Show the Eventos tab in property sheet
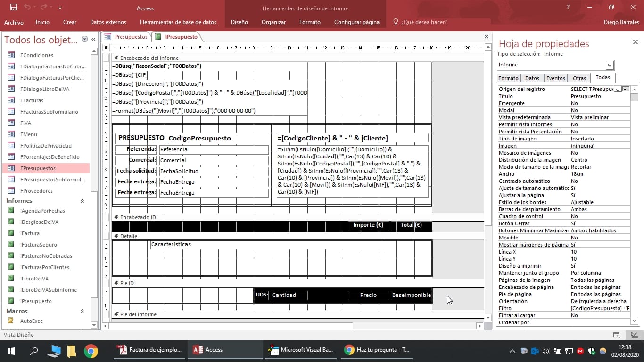Screen dimensions: 644x362 point(556,78)
